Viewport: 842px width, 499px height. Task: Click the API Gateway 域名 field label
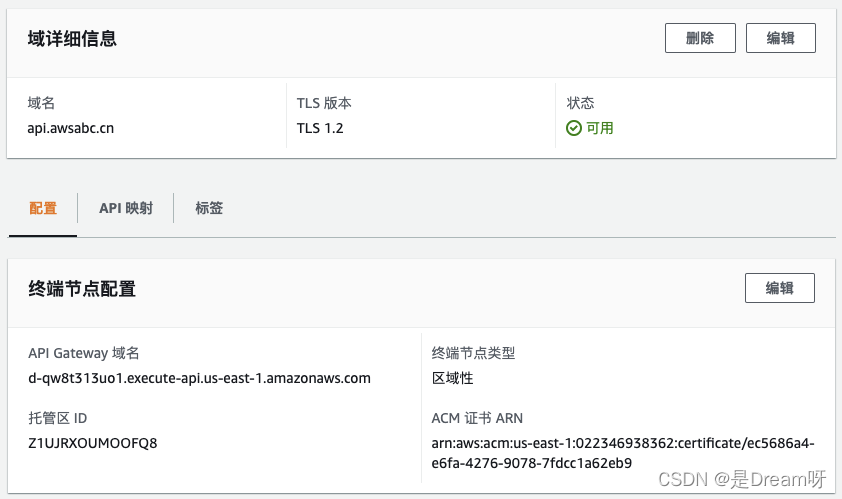[84, 353]
